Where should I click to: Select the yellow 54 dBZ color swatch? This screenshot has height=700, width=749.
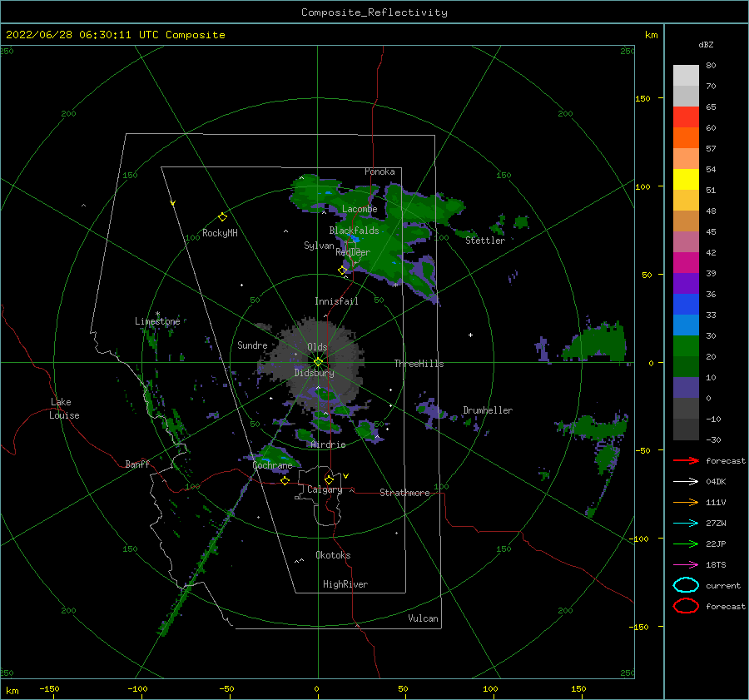[686, 179]
